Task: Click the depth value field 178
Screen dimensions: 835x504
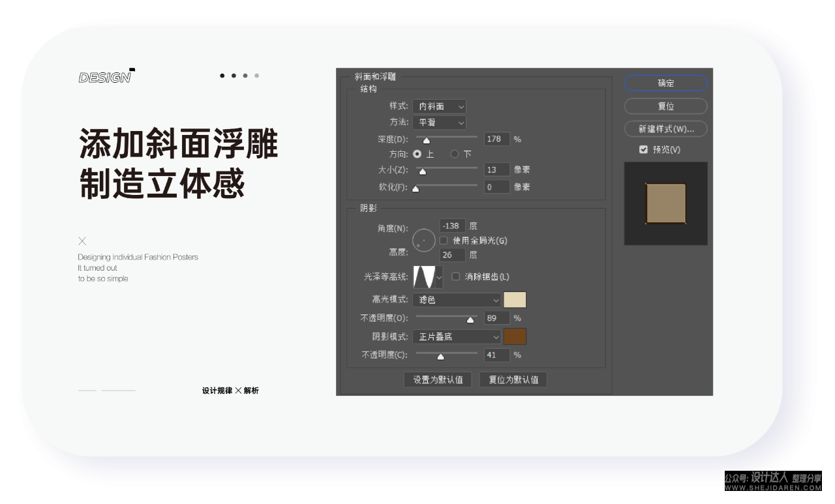Action: pos(497,139)
